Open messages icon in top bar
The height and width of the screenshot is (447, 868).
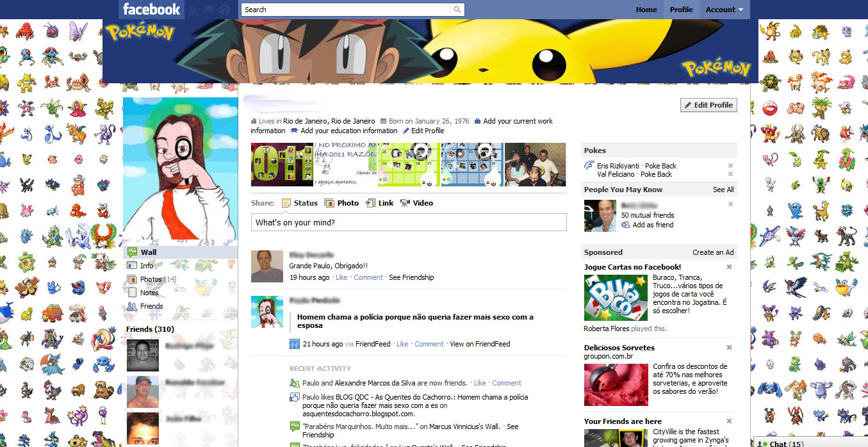coord(209,10)
